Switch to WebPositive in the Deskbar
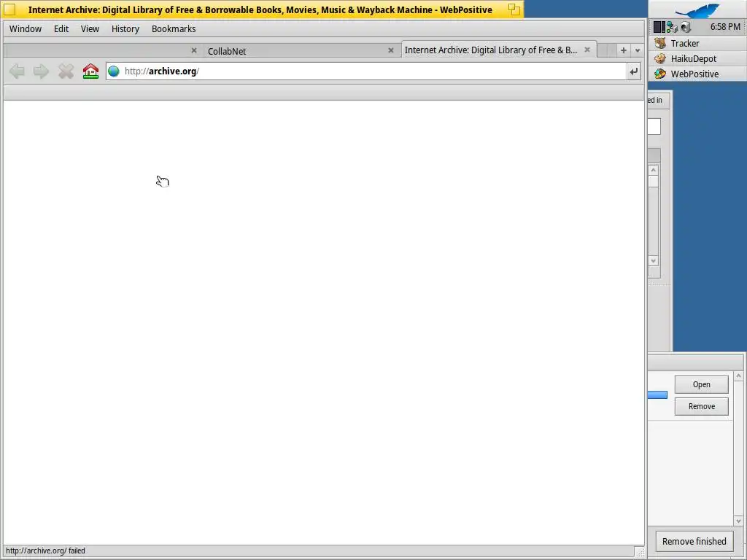 (x=697, y=74)
